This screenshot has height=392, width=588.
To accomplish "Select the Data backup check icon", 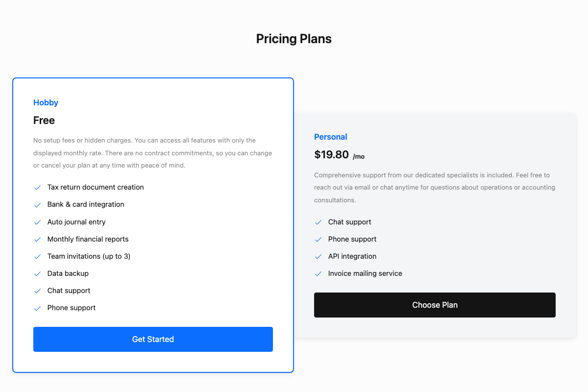I will coord(37,273).
